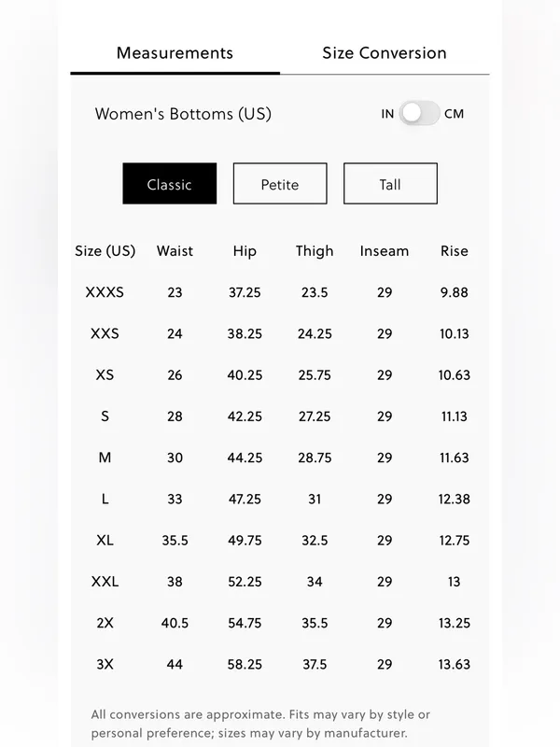560x747 pixels.
Task: Choose the Petite fit button
Action: (x=280, y=184)
